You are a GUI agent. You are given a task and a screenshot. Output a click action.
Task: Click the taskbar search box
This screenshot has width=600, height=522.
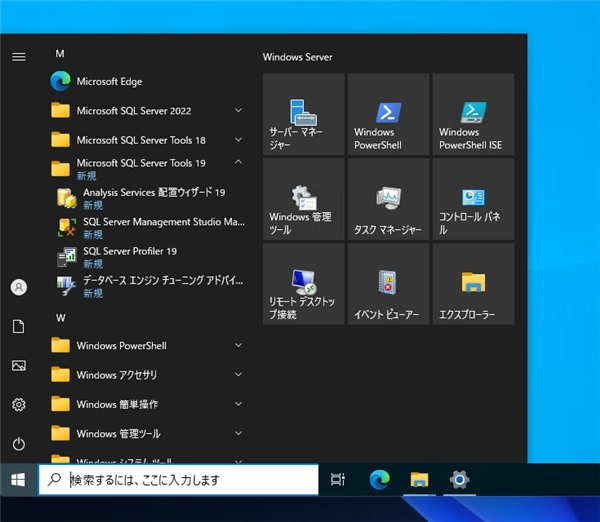pyautogui.click(x=179, y=480)
